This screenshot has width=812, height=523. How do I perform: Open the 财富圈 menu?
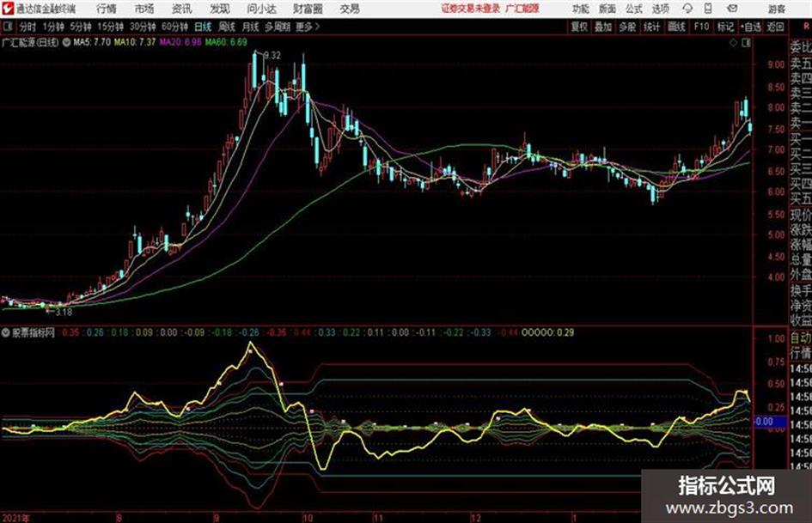pyautogui.click(x=308, y=9)
